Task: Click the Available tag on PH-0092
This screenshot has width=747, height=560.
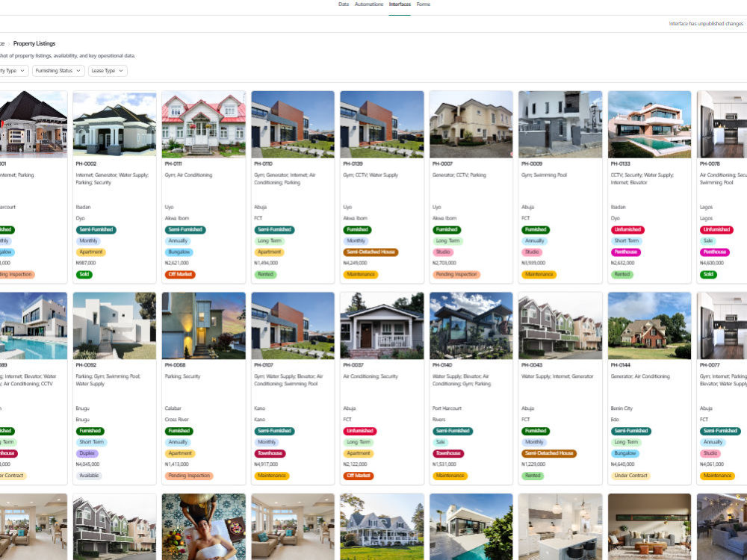Action: pyautogui.click(x=89, y=476)
